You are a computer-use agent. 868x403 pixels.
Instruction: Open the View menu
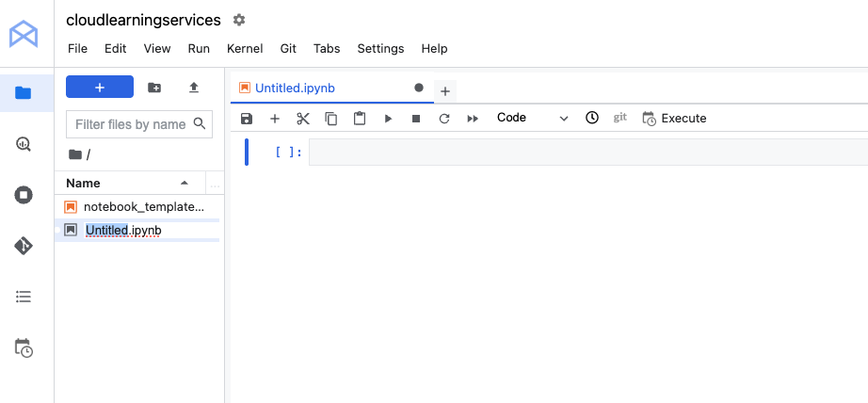(157, 49)
